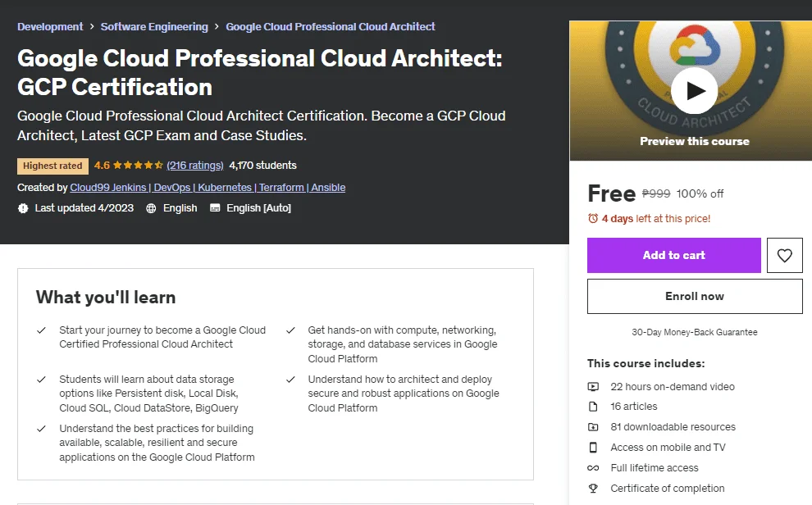
Task: Click the chevron after Software Engineering breadcrumb
Action: point(217,26)
